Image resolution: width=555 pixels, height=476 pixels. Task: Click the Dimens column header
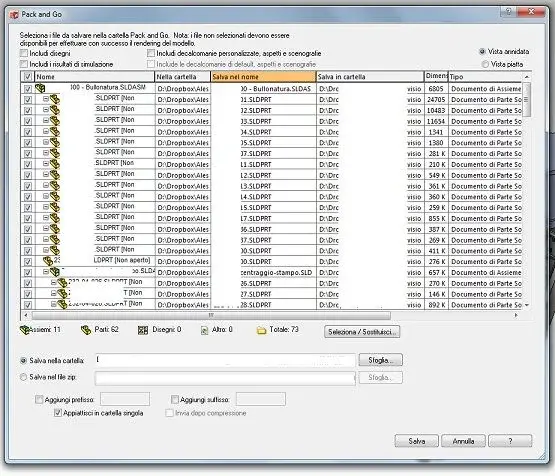point(436,77)
